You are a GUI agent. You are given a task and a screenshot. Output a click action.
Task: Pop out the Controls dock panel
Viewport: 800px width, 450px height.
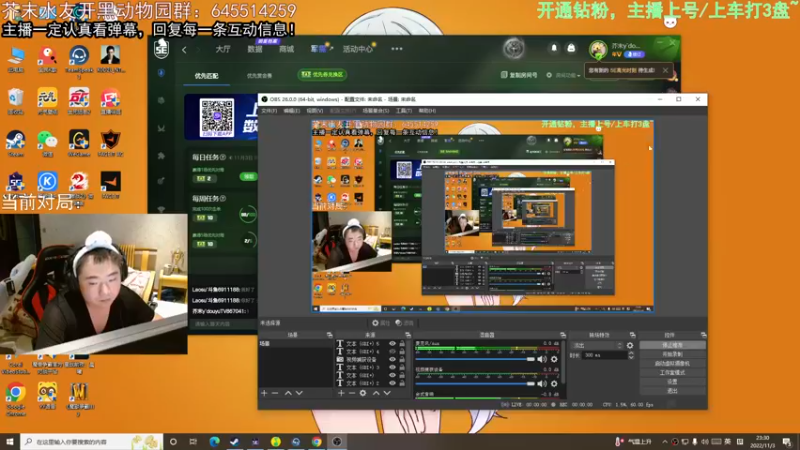704,335
